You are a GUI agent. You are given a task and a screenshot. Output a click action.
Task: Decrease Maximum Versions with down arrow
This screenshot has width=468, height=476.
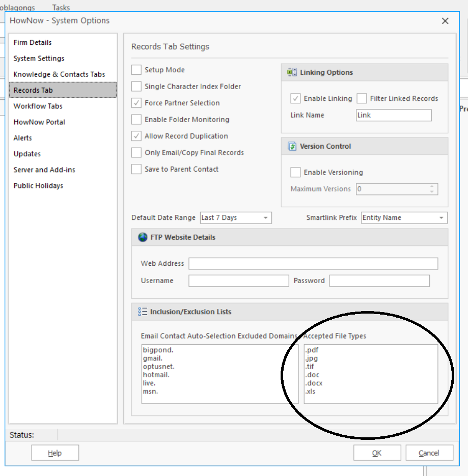point(432,191)
